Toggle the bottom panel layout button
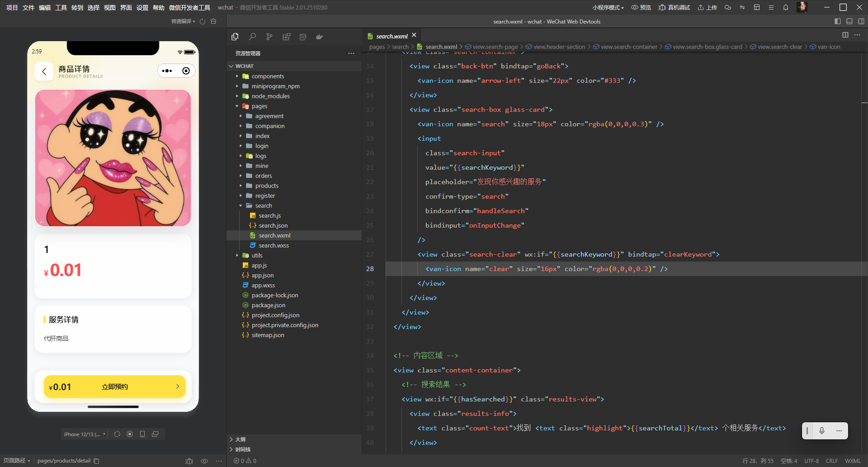Image resolution: width=868 pixels, height=467 pixels. [849, 21]
